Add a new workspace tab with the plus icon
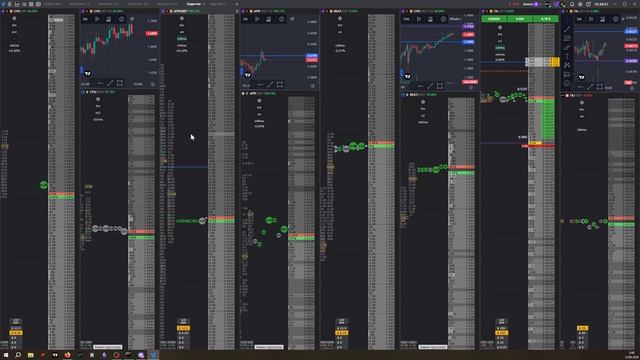The image size is (640, 360). (237, 4)
